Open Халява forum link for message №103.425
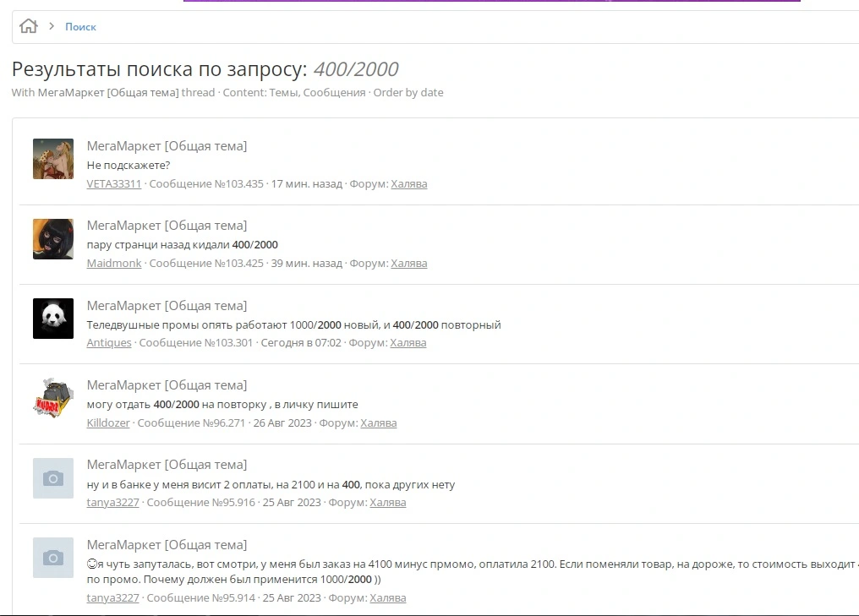Image resolution: width=859 pixels, height=616 pixels. [x=408, y=264]
